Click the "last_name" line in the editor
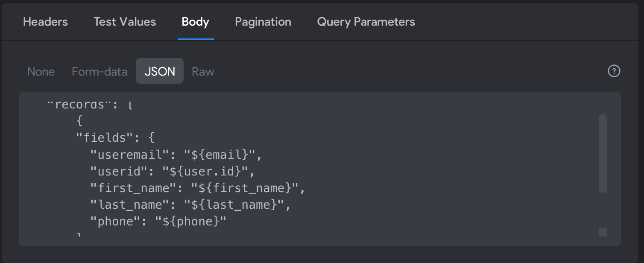 click(190, 205)
